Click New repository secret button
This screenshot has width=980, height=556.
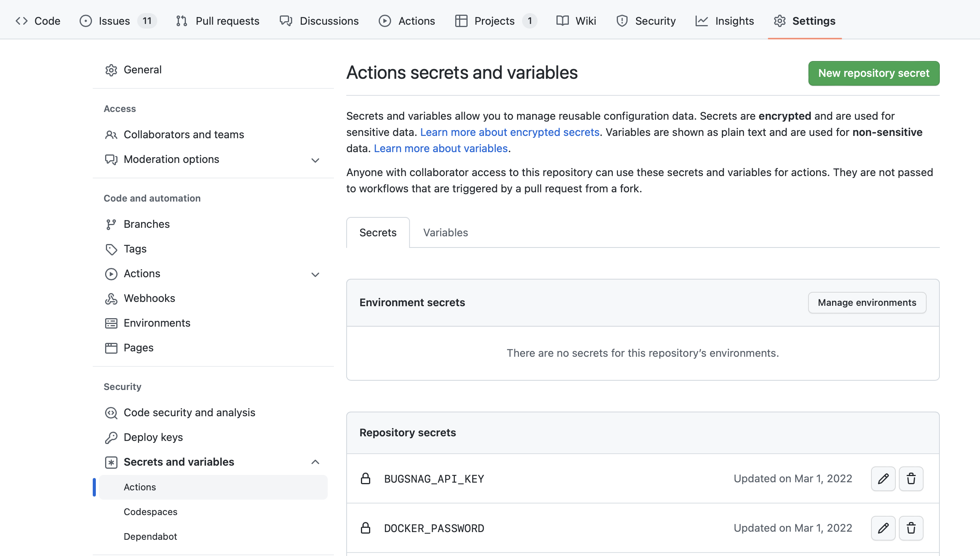[x=873, y=73]
